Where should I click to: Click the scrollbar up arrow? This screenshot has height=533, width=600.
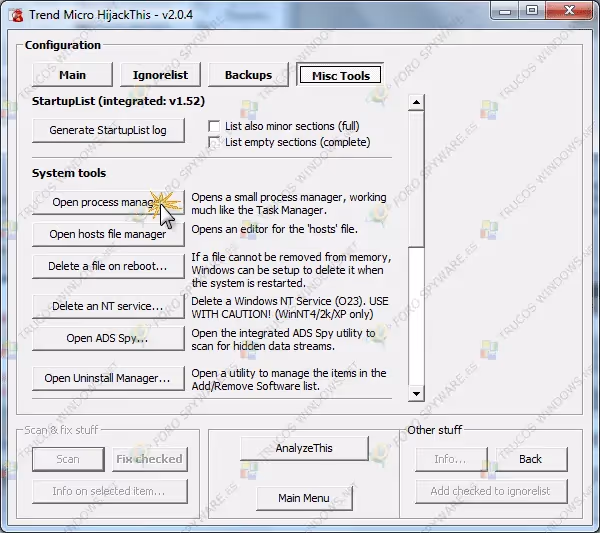(416, 103)
